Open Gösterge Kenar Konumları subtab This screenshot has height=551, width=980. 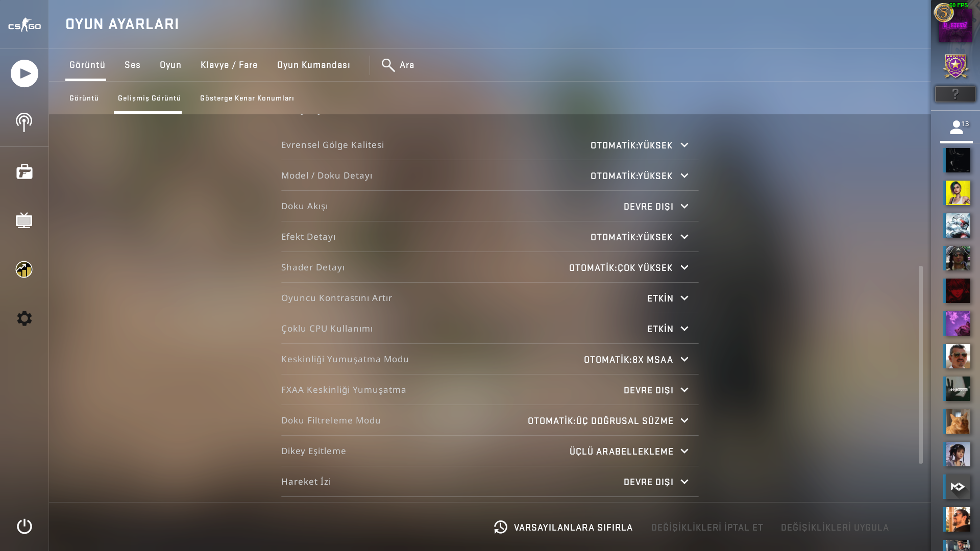tap(247, 98)
